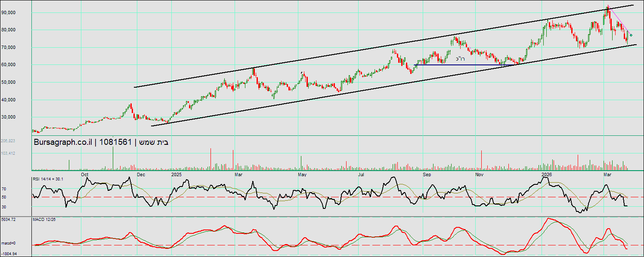Screen dimensions: 644x257
Task: Select the 2026 year marker on timeline
Action: tap(547, 174)
